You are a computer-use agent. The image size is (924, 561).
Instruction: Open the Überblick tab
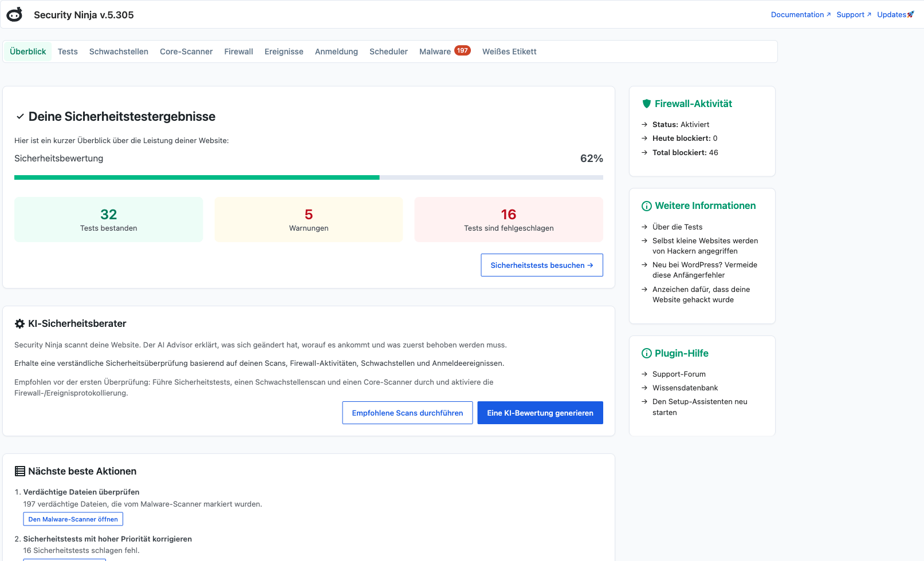click(x=27, y=52)
